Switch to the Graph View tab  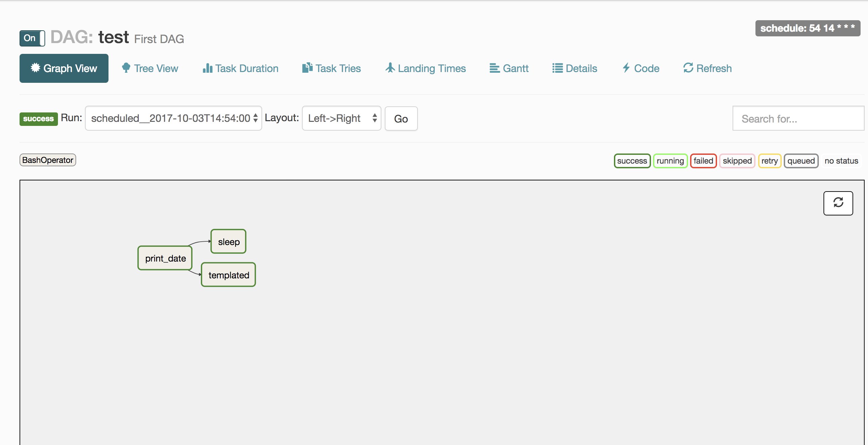[64, 68]
